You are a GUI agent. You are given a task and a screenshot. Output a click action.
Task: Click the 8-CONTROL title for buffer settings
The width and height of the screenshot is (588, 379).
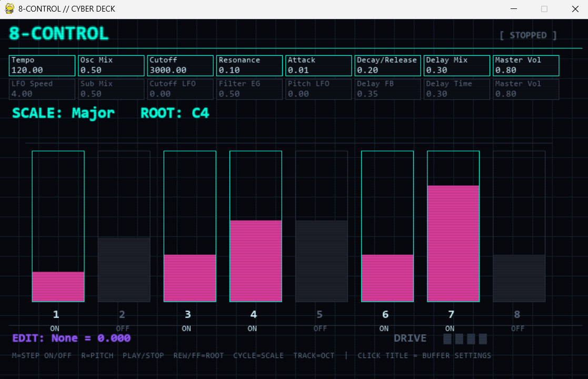pyautogui.click(x=58, y=33)
